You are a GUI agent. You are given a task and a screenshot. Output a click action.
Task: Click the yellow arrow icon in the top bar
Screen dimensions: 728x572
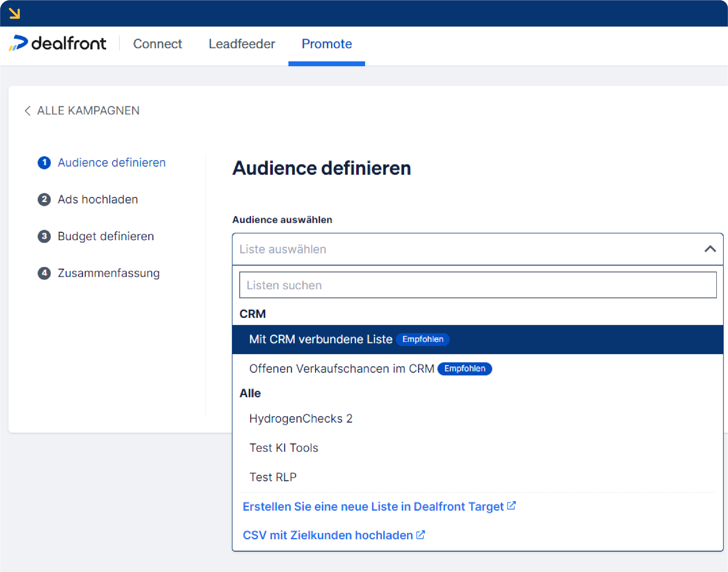pos(15,13)
